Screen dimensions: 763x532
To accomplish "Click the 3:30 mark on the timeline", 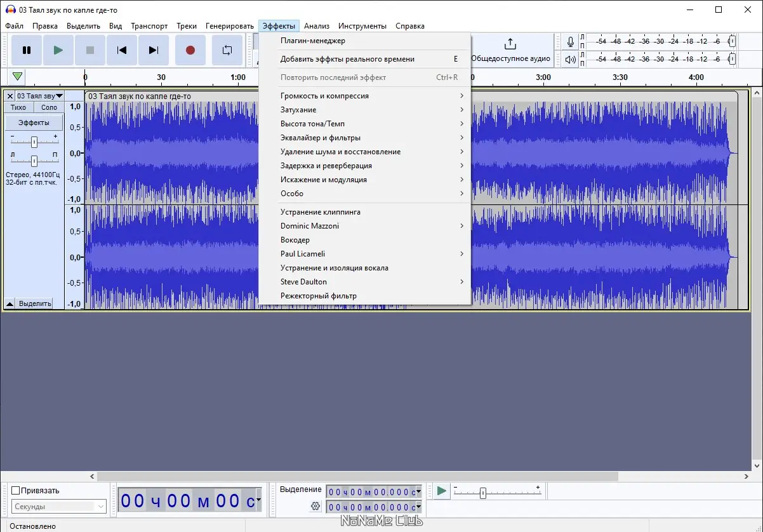I will 620,77.
